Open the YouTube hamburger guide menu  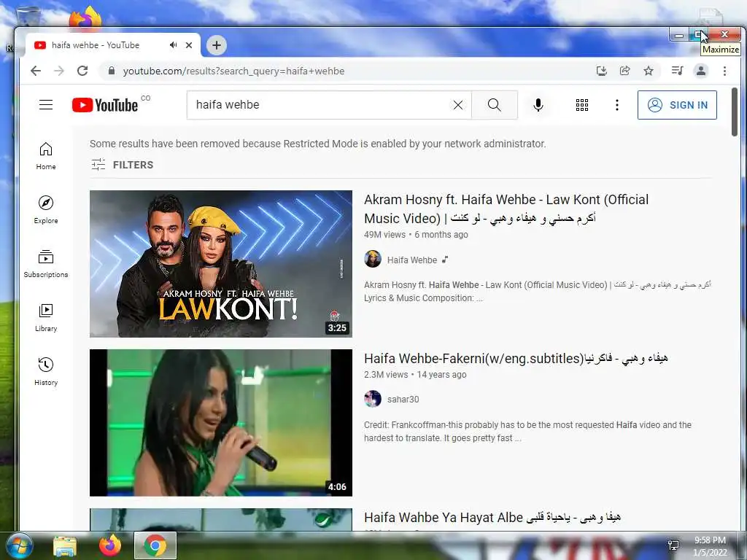(x=46, y=105)
